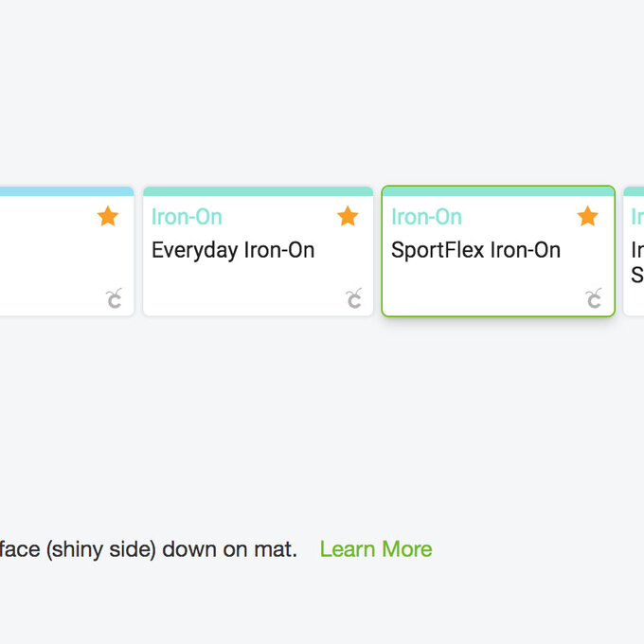Click the Cricut logo on the blue-topped card
Screen dimensions: 644x644
(x=114, y=299)
